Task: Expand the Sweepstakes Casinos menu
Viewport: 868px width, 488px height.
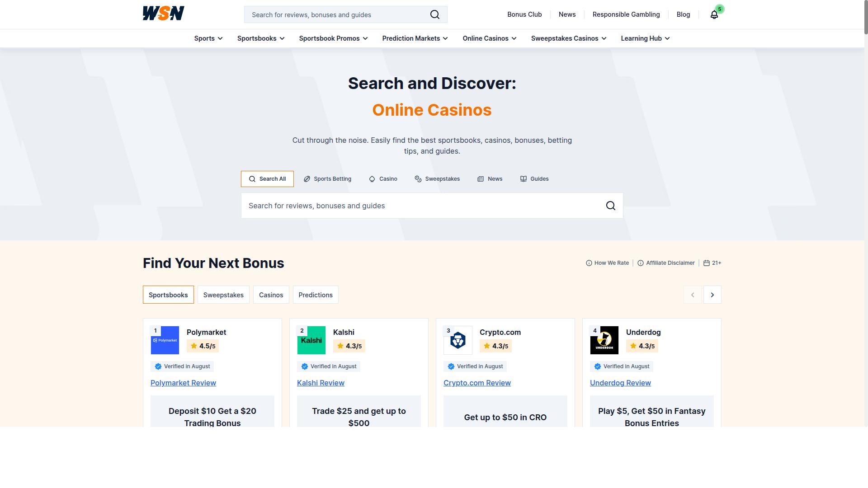Action: click(x=569, y=38)
